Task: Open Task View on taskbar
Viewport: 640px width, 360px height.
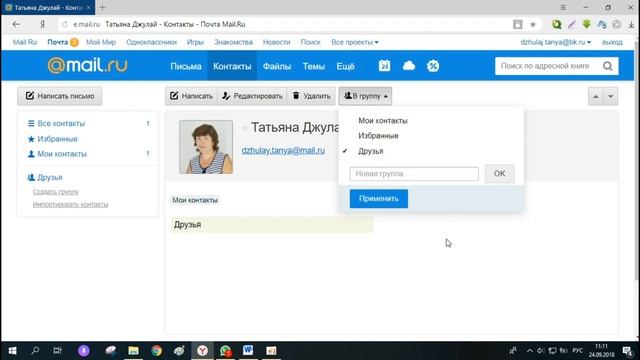Action: click(58, 351)
